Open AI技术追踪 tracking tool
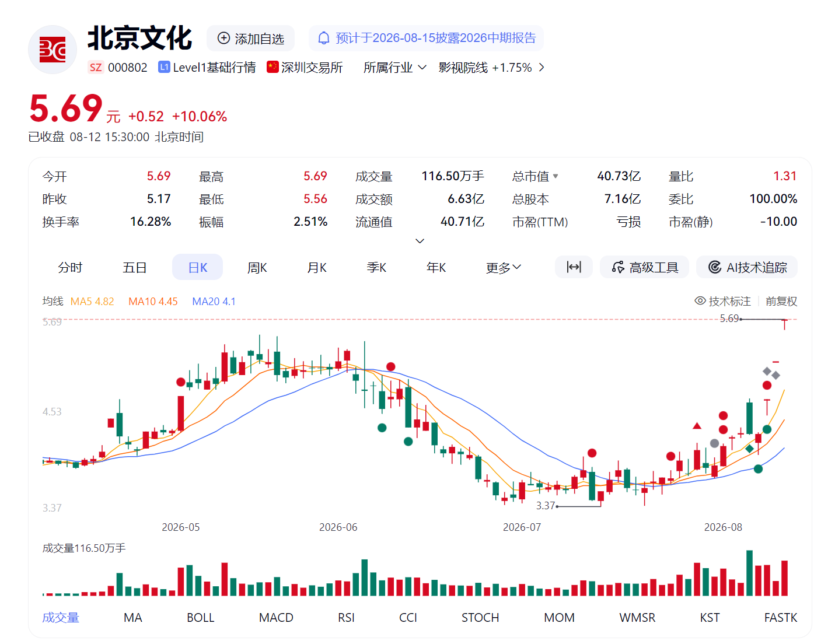This screenshot has height=644, width=821. 747,267
